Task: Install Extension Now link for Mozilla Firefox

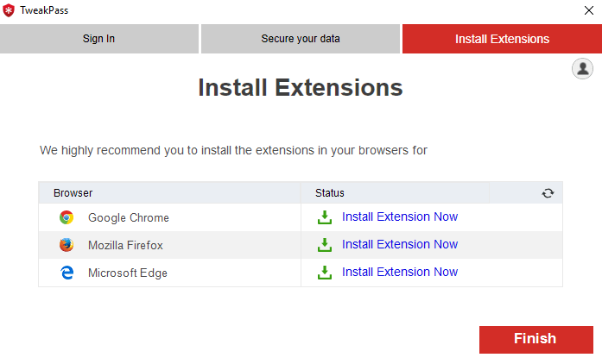Action: coord(399,245)
